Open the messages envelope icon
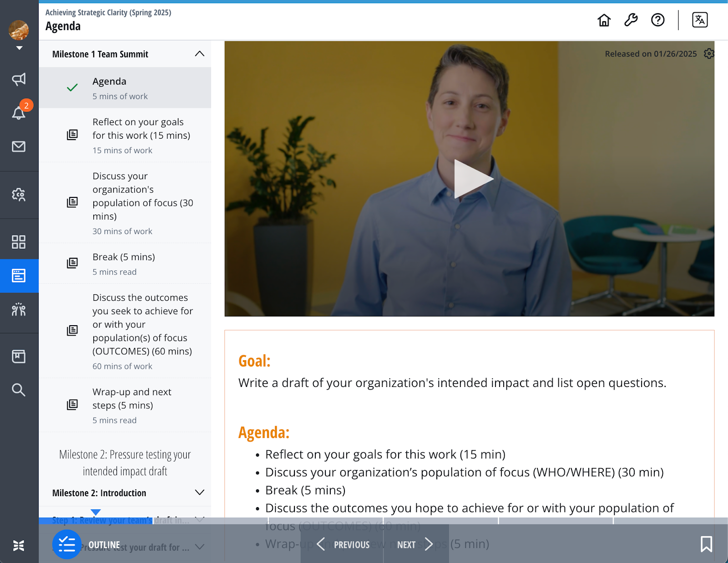 [19, 146]
